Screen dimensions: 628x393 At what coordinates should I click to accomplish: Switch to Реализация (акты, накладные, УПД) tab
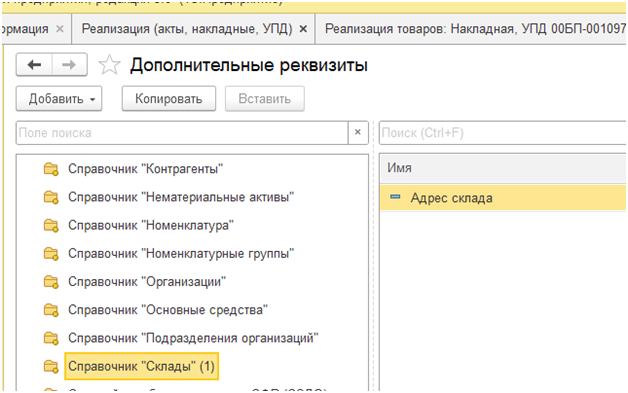pyautogui.click(x=187, y=29)
